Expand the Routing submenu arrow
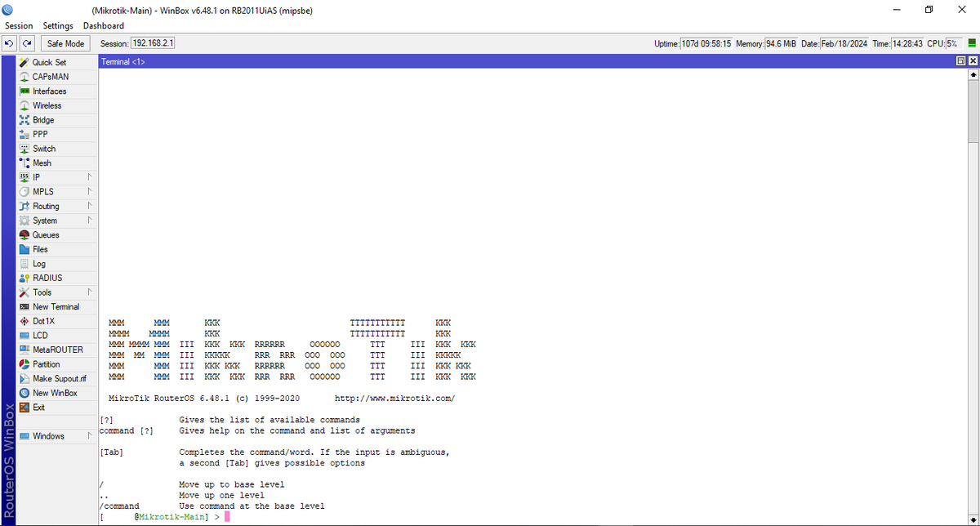The image size is (980, 526). 89,207
